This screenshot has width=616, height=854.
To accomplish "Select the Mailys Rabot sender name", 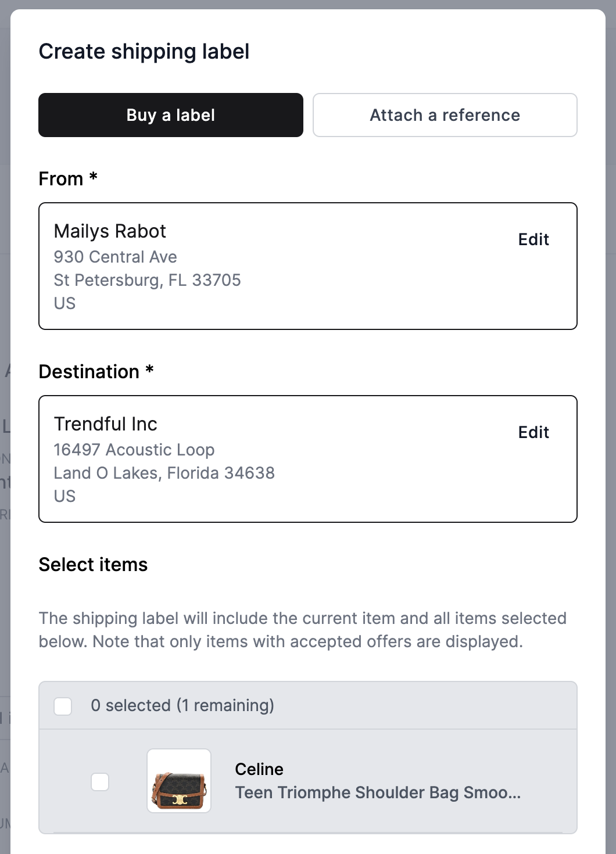I will tap(110, 231).
